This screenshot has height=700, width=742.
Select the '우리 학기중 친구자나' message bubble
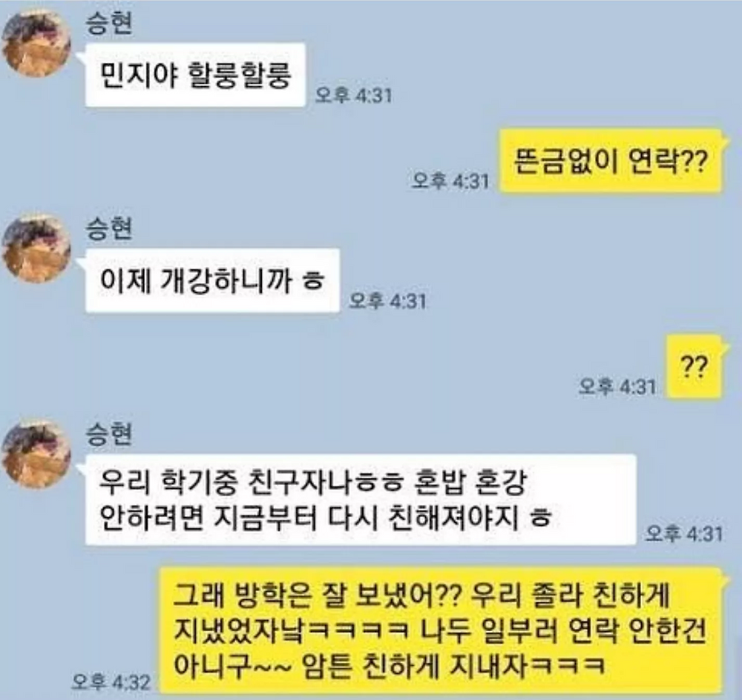361,500
